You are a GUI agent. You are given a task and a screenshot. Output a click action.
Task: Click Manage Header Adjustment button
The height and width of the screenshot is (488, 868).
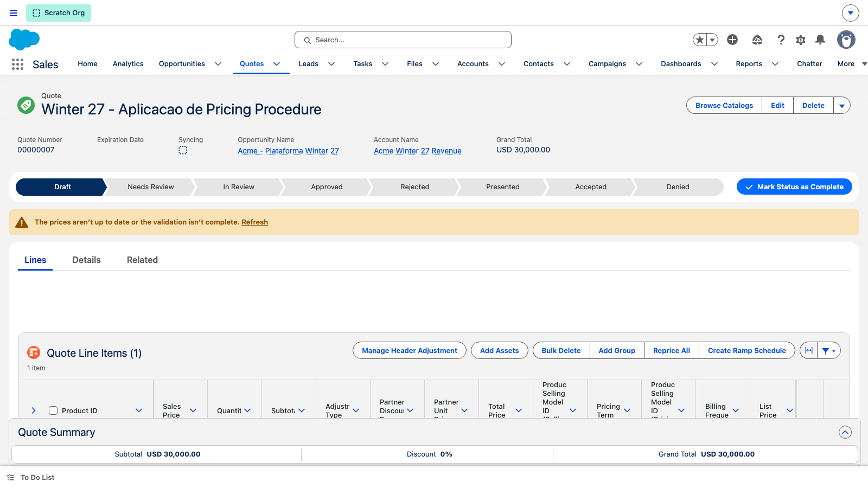(410, 351)
